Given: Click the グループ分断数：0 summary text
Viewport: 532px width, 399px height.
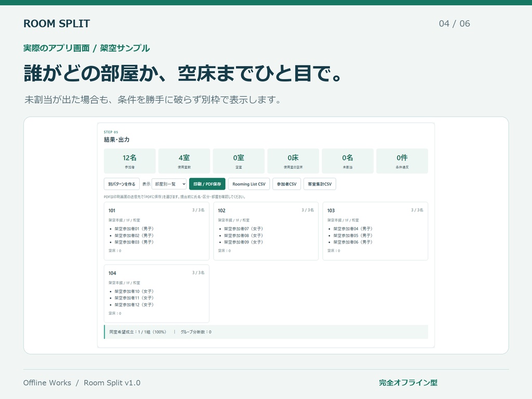Looking at the screenshot, I should (196, 332).
